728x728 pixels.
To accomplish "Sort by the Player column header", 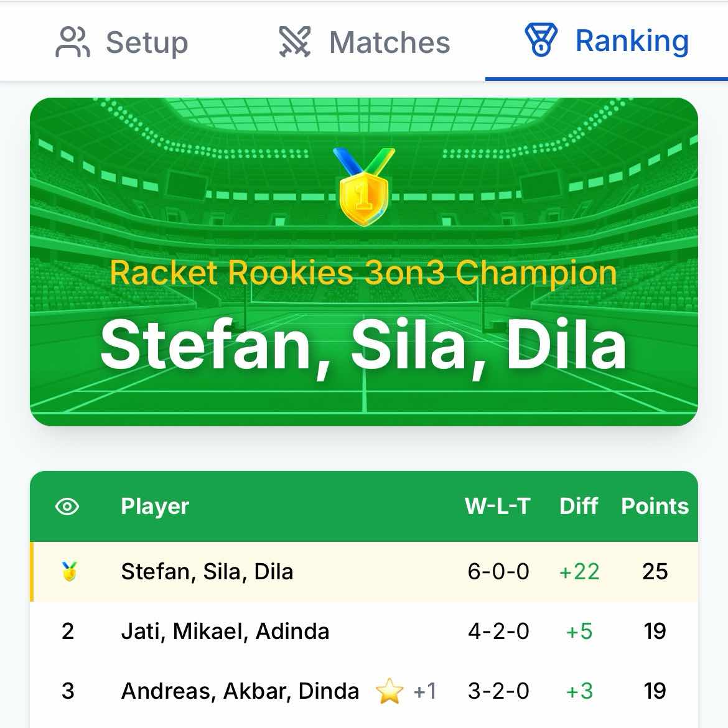I will (155, 506).
